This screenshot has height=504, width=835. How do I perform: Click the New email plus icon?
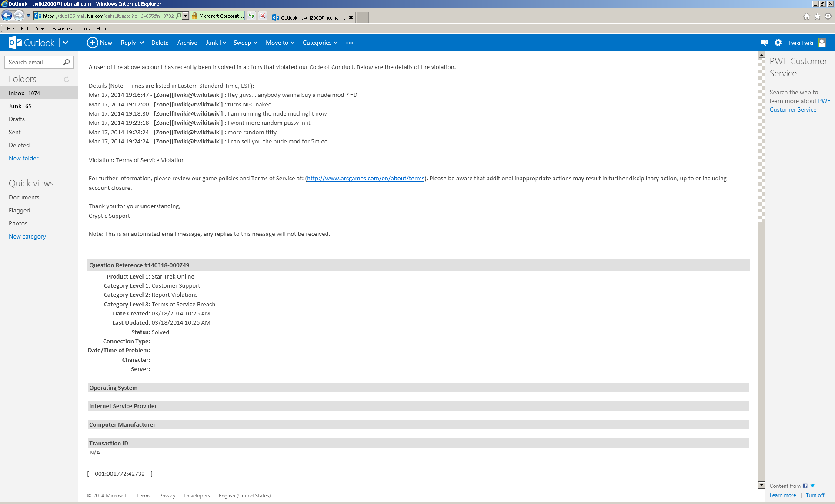[x=92, y=43]
